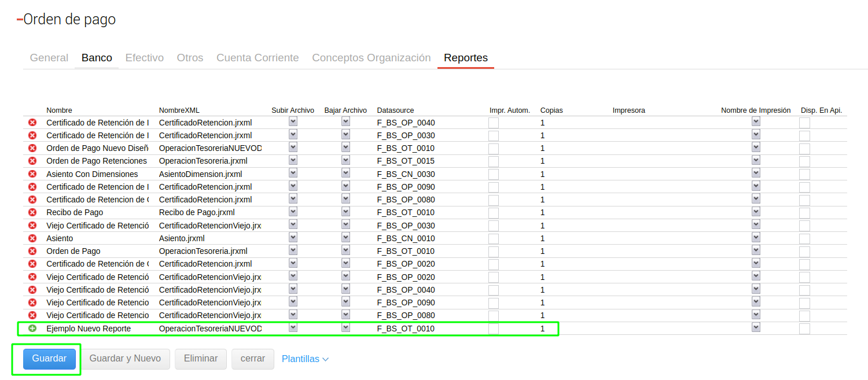The height and width of the screenshot is (380, 868).
Task: Remove the Asiento.jrxml report row
Action: point(32,238)
